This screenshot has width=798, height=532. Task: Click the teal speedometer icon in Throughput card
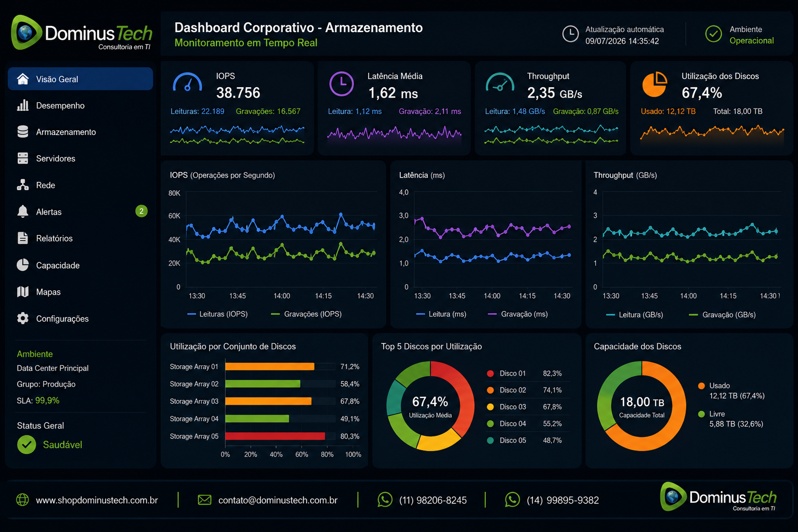click(500, 83)
